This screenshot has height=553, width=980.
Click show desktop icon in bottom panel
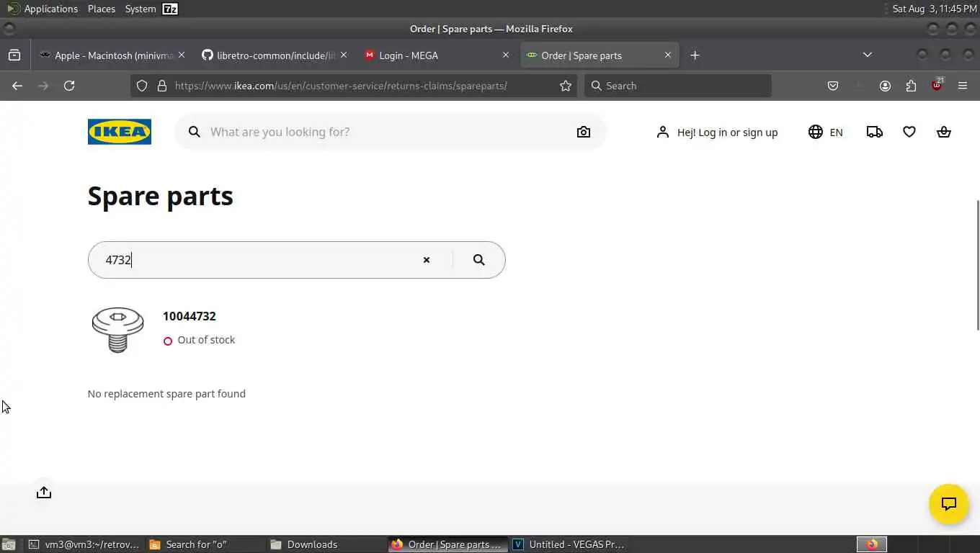pos(9,544)
